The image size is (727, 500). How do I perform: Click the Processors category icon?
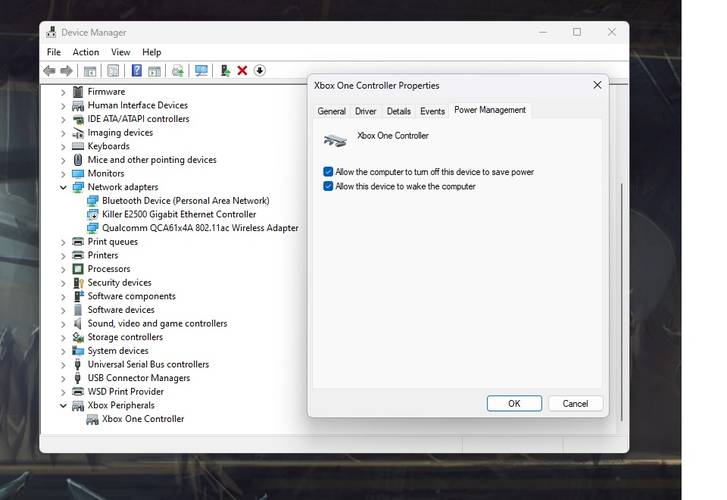click(x=78, y=269)
